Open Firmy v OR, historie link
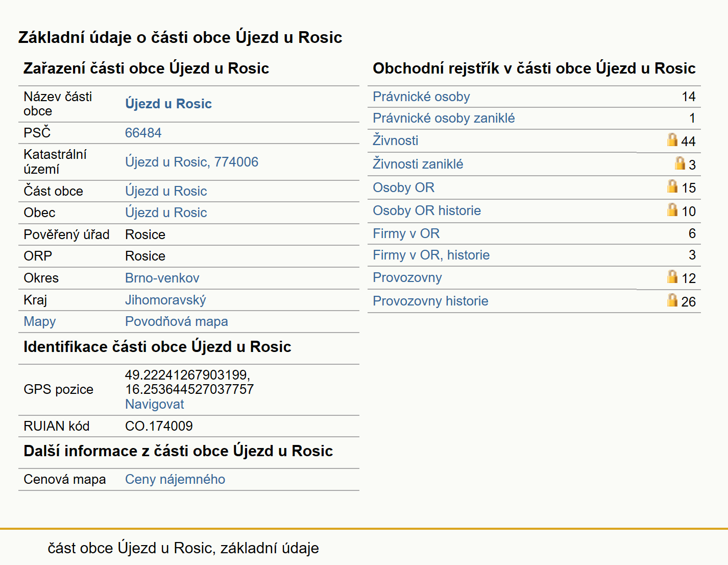Image resolution: width=728 pixels, height=565 pixels. [x=431, y=255]
